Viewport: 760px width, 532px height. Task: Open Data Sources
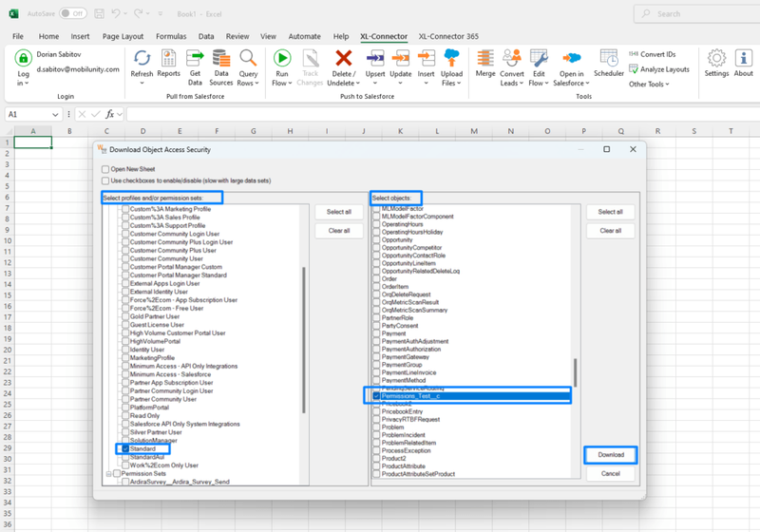pyautogui.click(x=221, y=67)
